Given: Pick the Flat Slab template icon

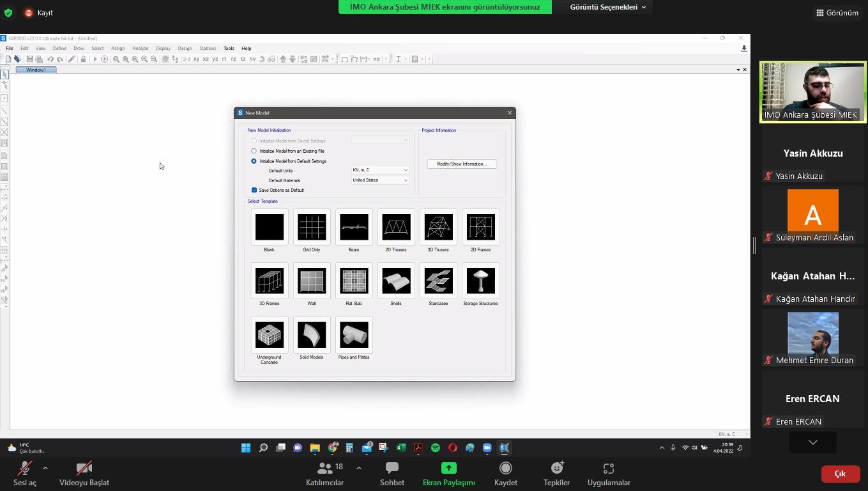Looking at the screenshot, I should pyautogui.click(x=354, y=281).
